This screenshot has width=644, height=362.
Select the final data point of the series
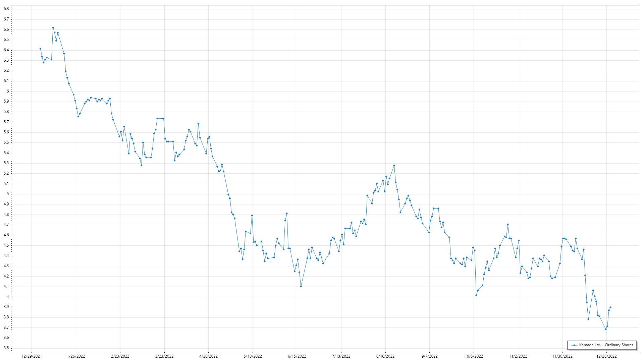point(610,307)
